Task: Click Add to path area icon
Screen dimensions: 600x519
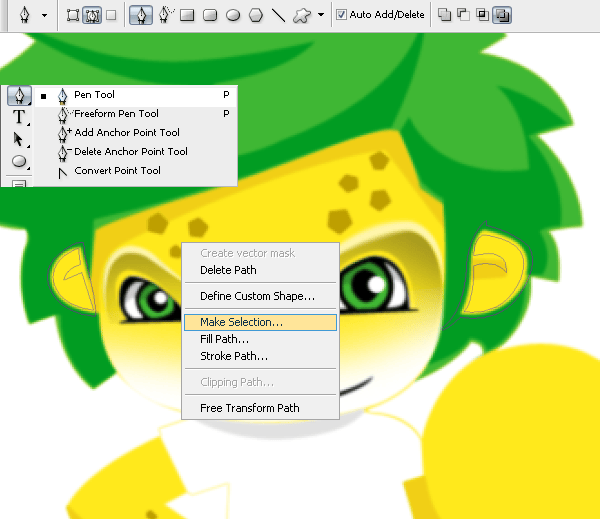Action: coord(444,15)
